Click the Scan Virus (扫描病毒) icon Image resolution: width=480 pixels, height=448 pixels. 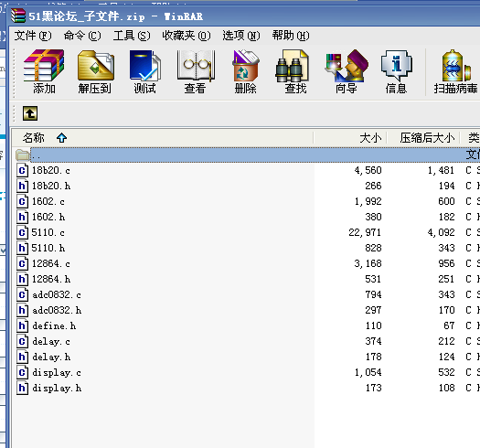pos(456,66)
